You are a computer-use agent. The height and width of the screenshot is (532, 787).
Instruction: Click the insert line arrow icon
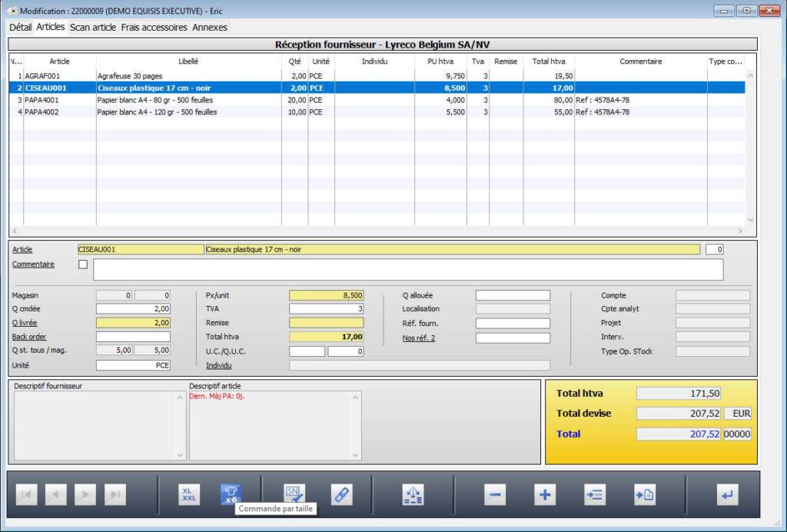[595, 495]
